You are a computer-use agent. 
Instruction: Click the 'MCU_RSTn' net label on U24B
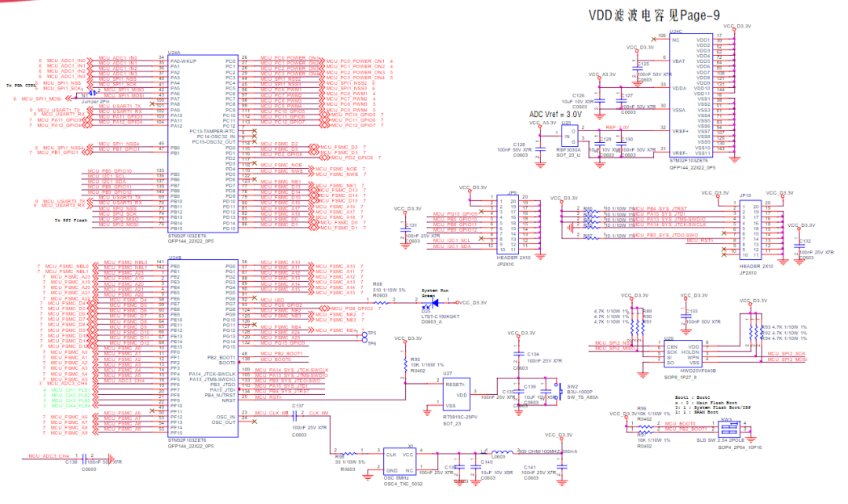click(269, 397)
